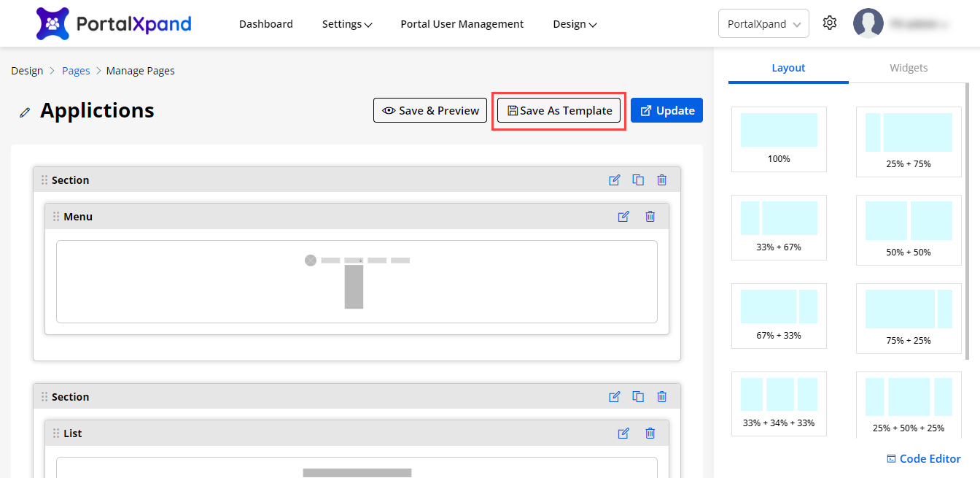This screenshot has width=980, height=478.
Task: Duplicate the second Section
Action: tap(638, 397)
